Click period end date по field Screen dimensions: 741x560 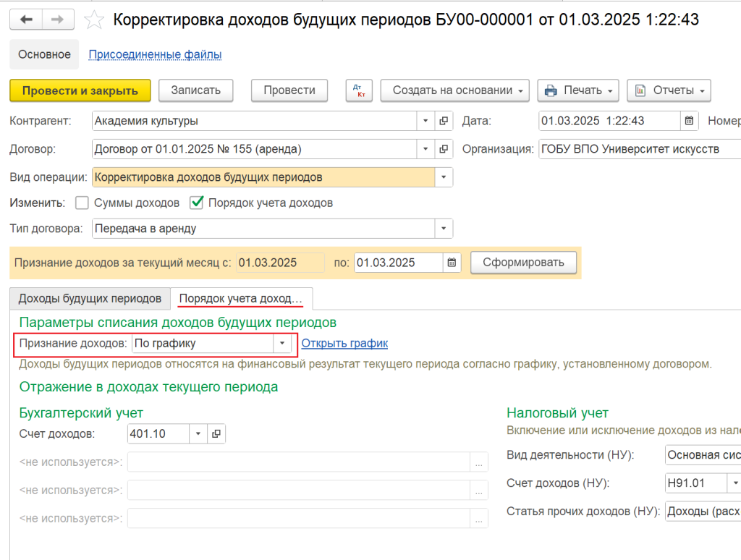tap(399, 263)
